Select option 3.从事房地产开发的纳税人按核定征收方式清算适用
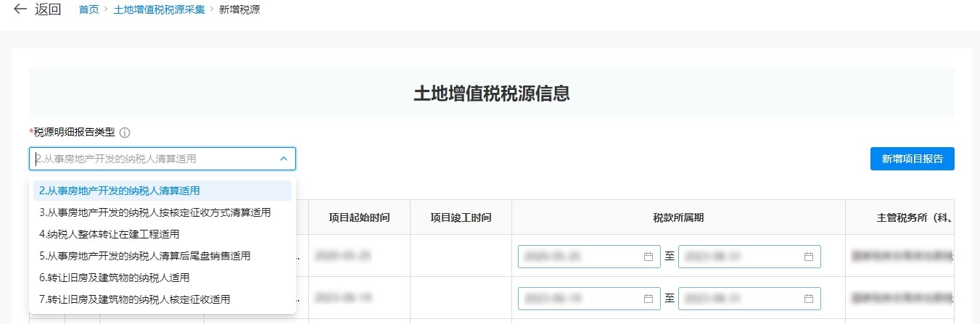Screen dimensions: 980x324 [x=155, y=212]
